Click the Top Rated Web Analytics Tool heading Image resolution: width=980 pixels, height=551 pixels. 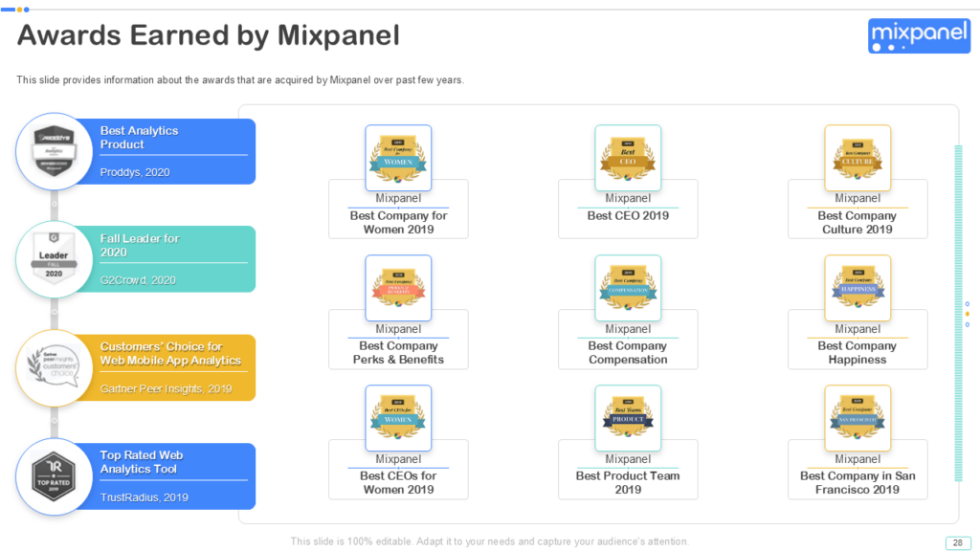coord(142,462)
